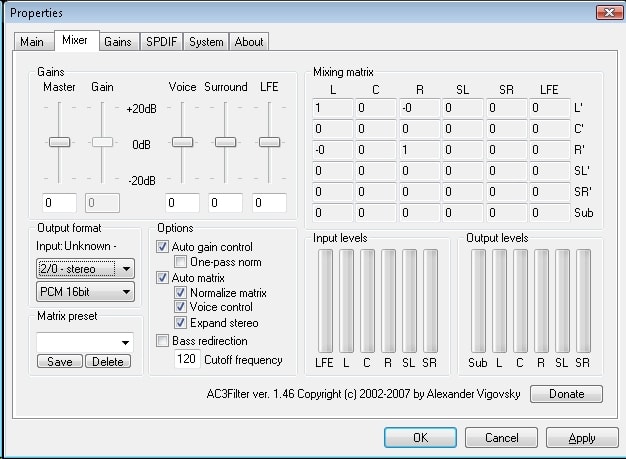This screenshot has width=626, height=459.
Task: Click the LFE gain slider handle
Action: coord(269,142)
